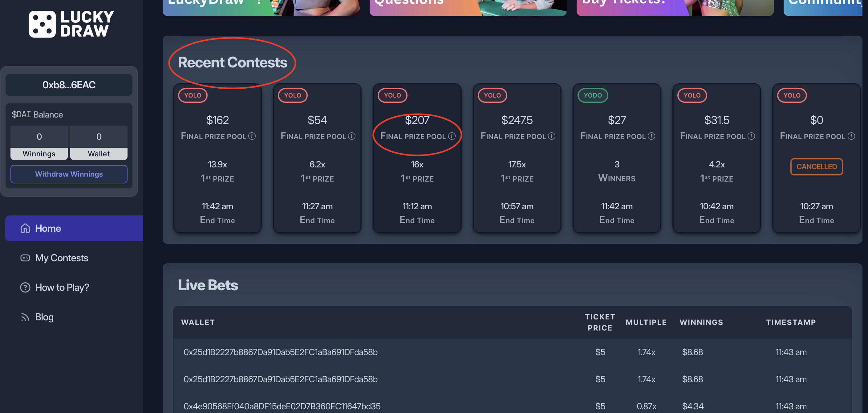
Task: Click info icon beside $0 Final Prize Pool
Action: pos(851,136)
